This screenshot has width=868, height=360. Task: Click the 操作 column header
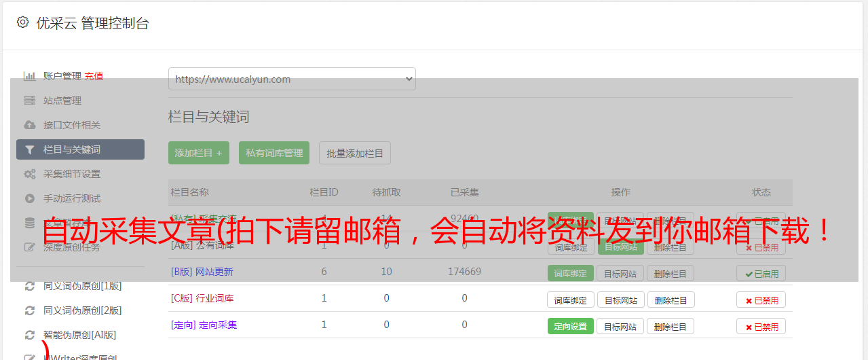point(620,192)
